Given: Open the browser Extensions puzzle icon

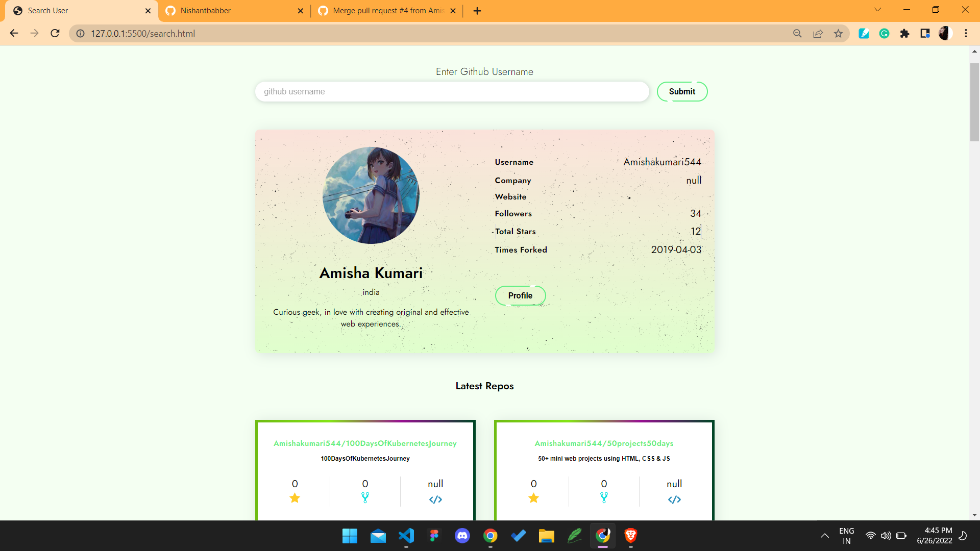Looking at the screenshot, I should coord(904,34).
